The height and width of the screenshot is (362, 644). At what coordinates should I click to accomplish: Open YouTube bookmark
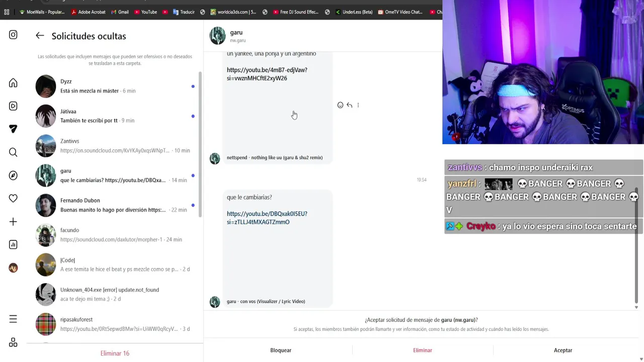pyautogui.click(x=145, y=12)
